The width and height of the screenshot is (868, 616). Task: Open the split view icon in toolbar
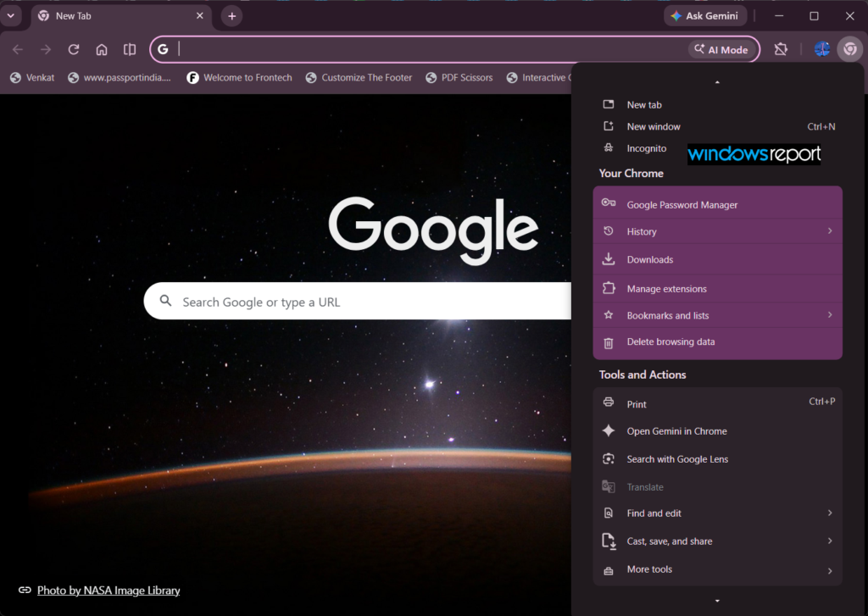[130, 50]
